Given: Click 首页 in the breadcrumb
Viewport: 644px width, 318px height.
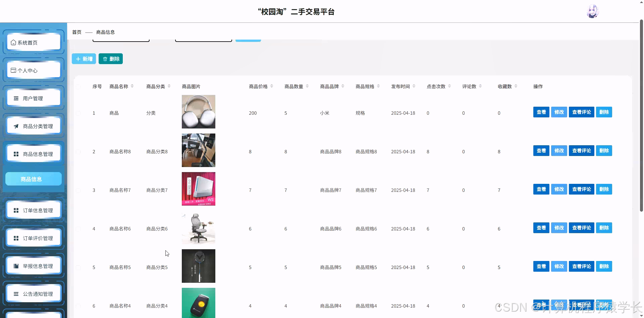Looking at the screenshot, I should pos(76,32).
